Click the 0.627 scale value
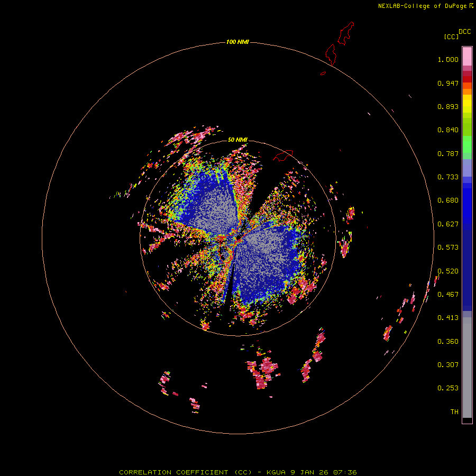The height and width of the screenshot is (476, 476). [448, 224]
